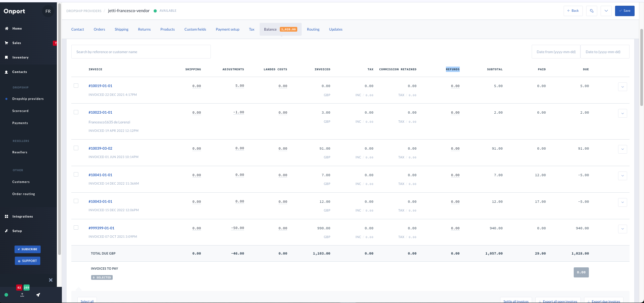This screenshot has height=303, width=644.
Task: Expand the actions chevron for #10041-01-01
Action: pos(622,176)
